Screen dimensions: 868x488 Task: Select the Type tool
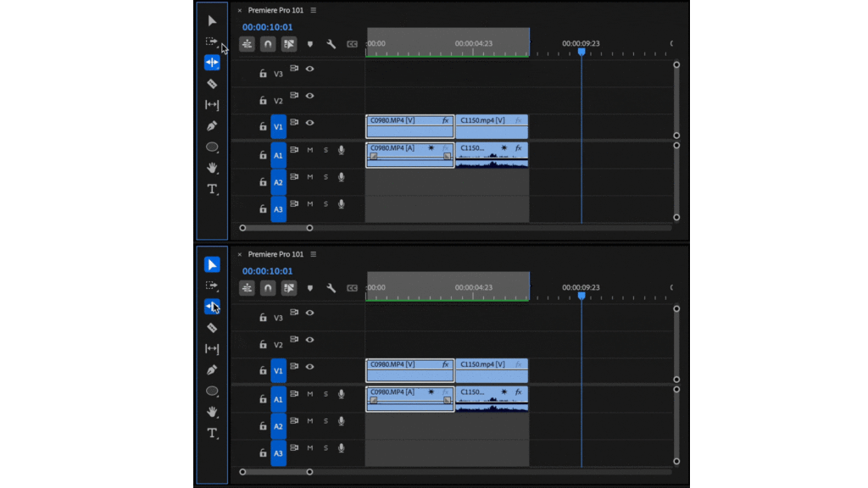click(212, 189)
